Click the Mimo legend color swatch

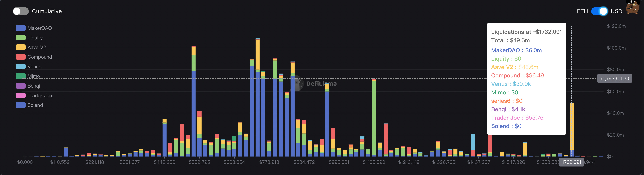pyautogui.click(x=20, y=76)
